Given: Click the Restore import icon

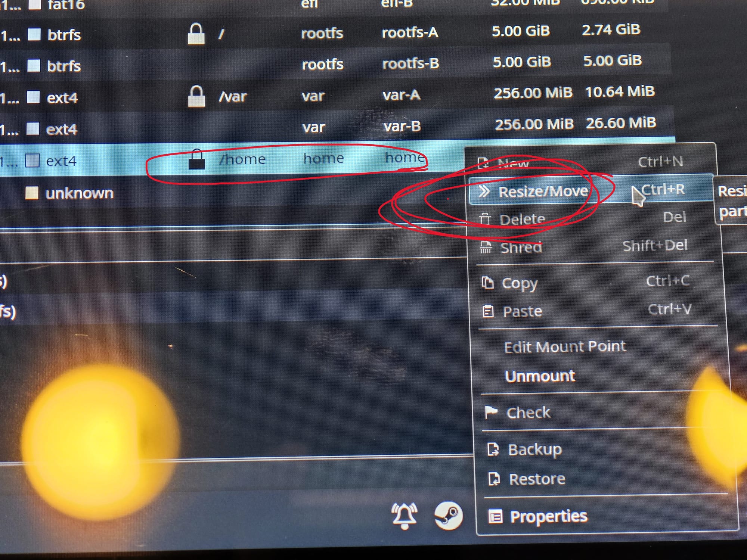Looking at the screenshot, I should tap(494, 479).
